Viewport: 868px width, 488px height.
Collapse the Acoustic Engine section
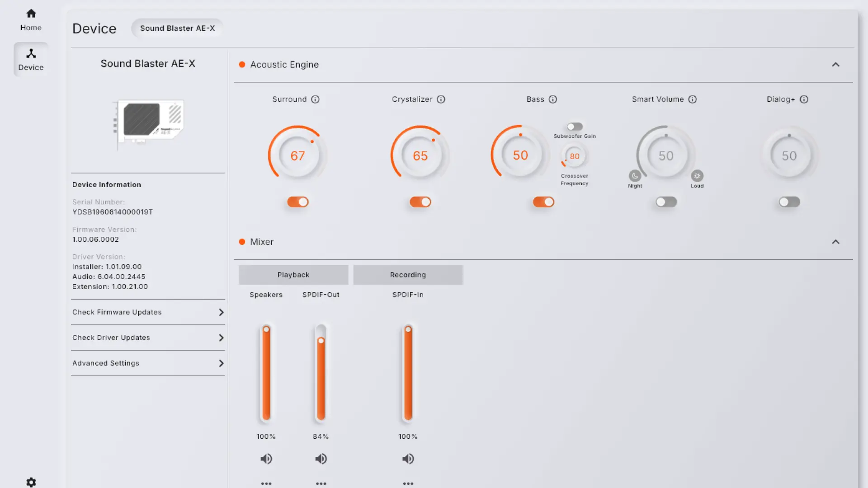point(835,65)
